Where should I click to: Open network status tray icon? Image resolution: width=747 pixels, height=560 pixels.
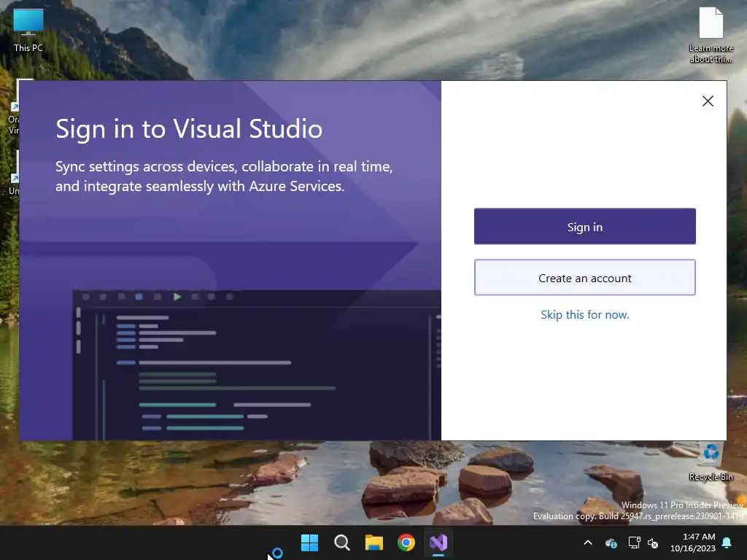[x=634, y=542]
